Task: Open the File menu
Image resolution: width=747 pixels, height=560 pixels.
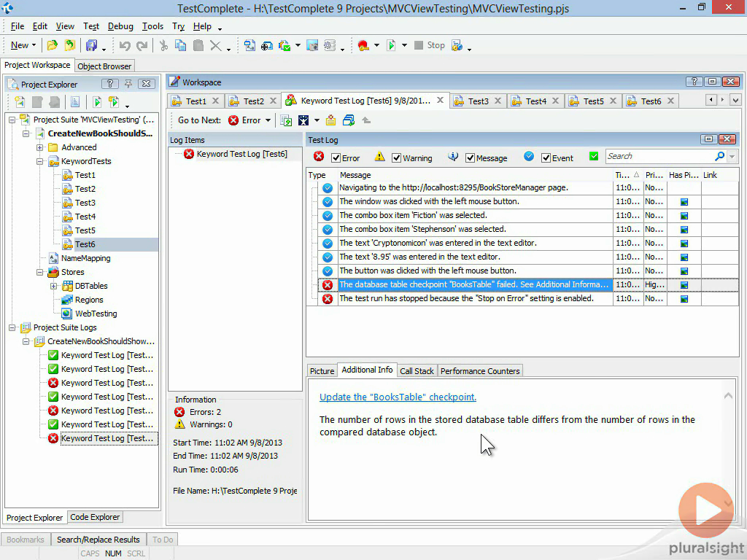Action: [18, 26]
